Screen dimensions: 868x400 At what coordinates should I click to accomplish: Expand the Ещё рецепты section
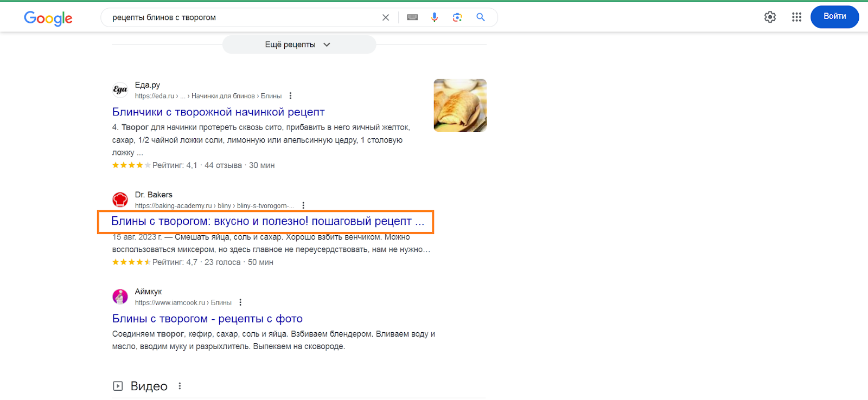click(x=299, y=45)
